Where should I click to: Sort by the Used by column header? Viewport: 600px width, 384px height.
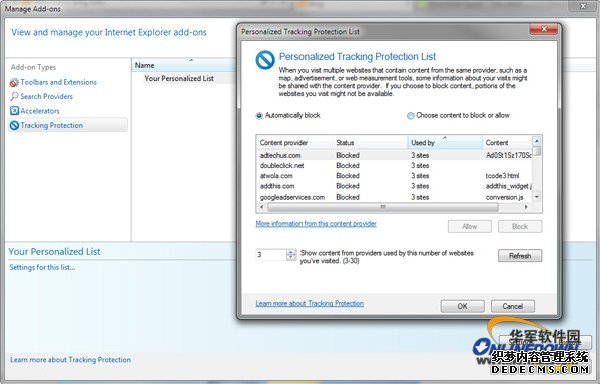pyautogui.click(x=445, y=143)
